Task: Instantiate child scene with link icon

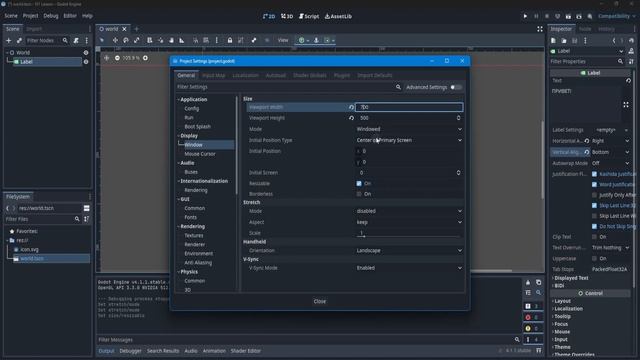Action: [19, 40]
